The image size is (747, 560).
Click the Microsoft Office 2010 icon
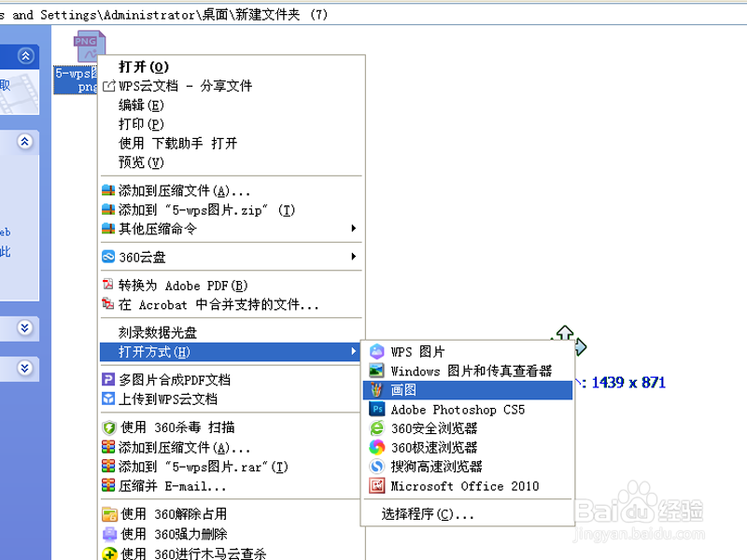tap(376, 485)
